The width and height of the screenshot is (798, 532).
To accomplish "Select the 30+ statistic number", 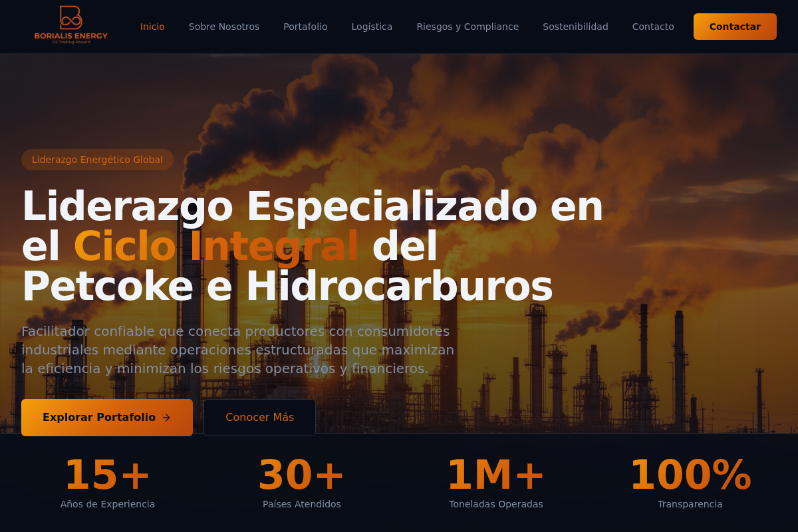I will click(301, 475).
